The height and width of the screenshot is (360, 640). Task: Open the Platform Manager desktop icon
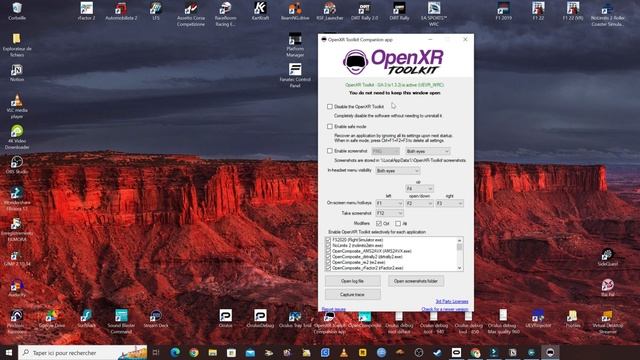295,44
